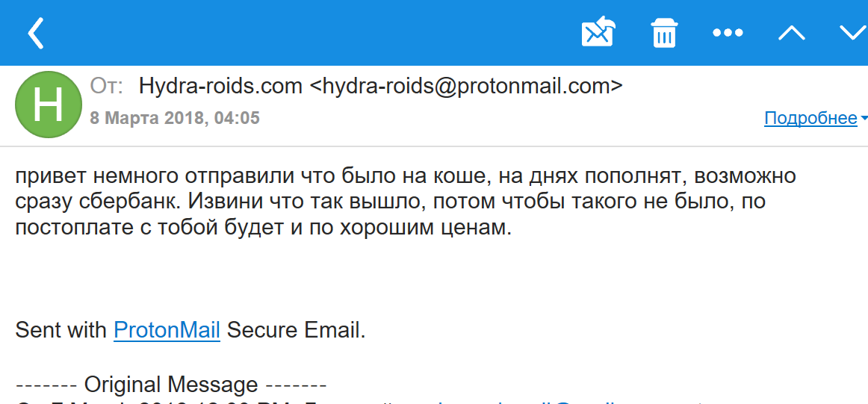Select the sender name Hydra-roids.com
868x404 pixels.
click(220, 86)
